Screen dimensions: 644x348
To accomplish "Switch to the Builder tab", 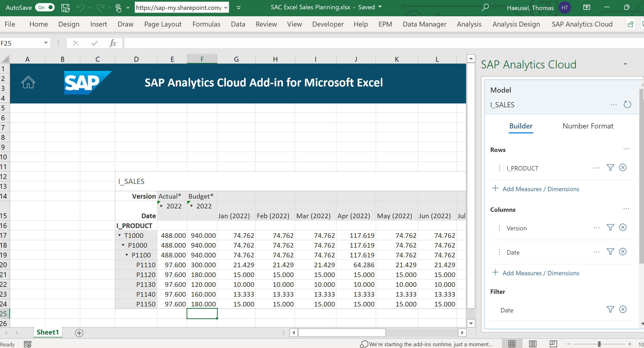I will tap(521, 126).
